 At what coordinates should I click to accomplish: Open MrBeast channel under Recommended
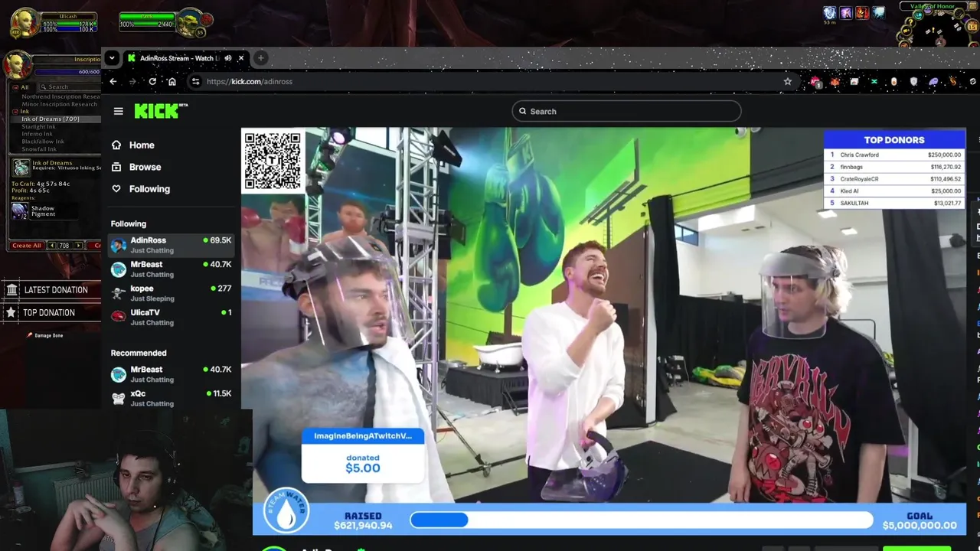[x=171, y=373]
